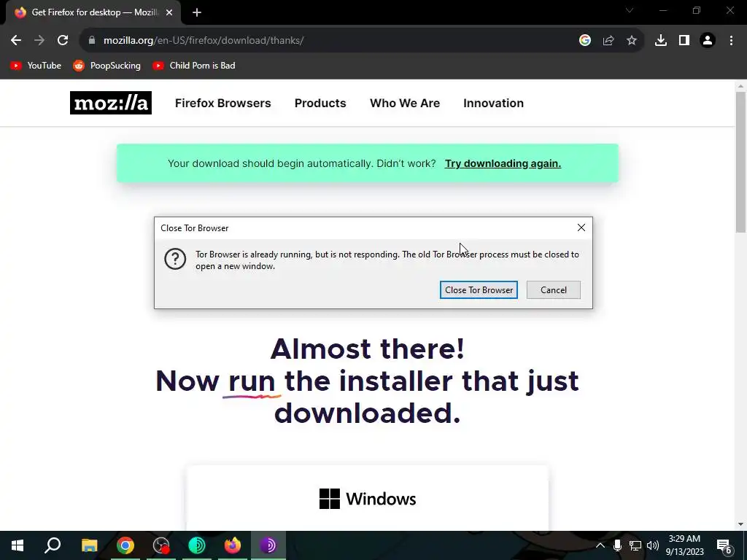The width and height of the screenshot is (747, 560).
Task: Open the Firefox Browsers menu
Action: click(x=223, y=104)
